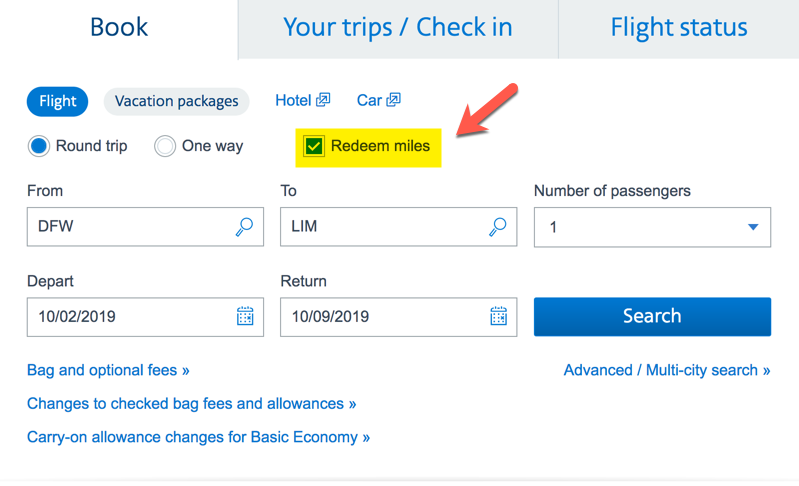Click into the From airport field DFW

tap(145, 227)
